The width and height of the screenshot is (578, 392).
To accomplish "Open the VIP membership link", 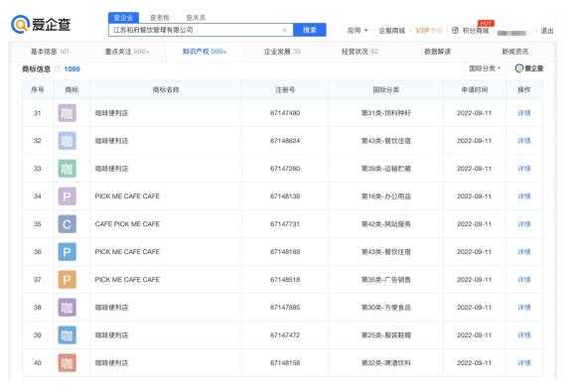I will [428, 31].
